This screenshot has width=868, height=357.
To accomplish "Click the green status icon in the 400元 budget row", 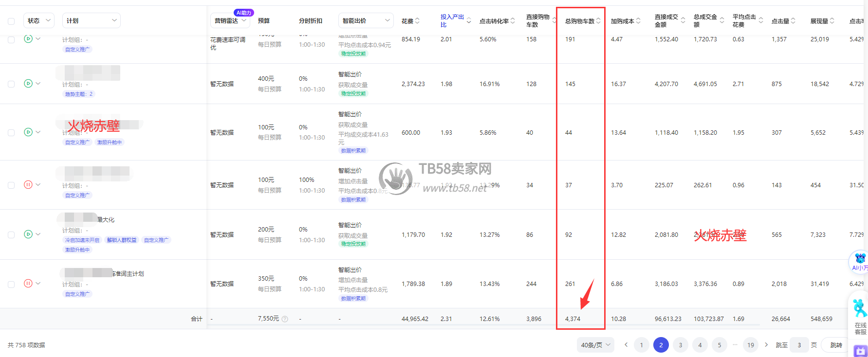I will point(28,84).
